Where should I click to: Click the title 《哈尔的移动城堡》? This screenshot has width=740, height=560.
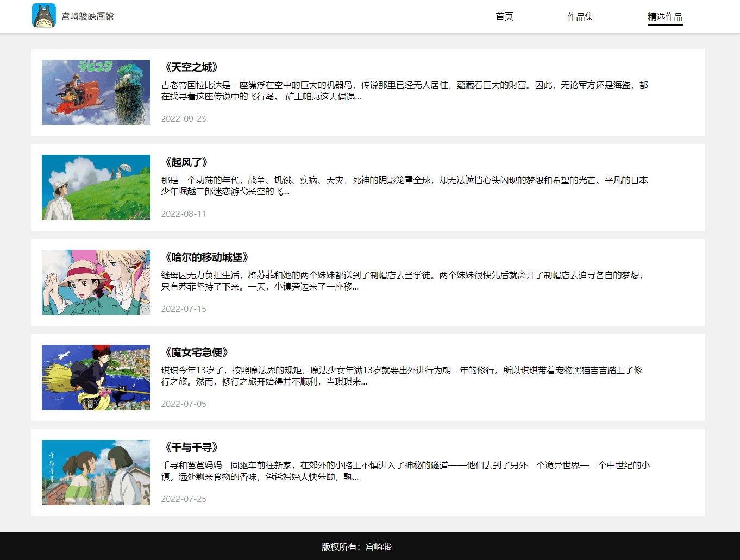tap(206, 257)
